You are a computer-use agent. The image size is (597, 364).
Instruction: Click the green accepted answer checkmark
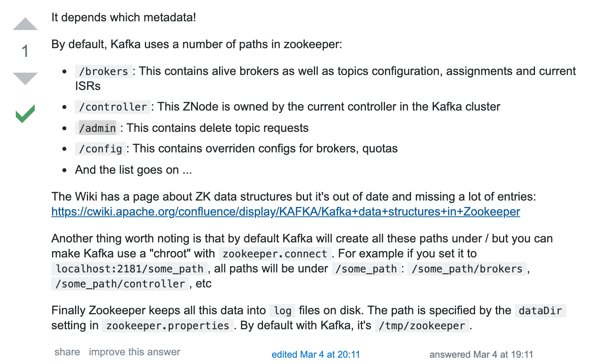click(25, 114)
